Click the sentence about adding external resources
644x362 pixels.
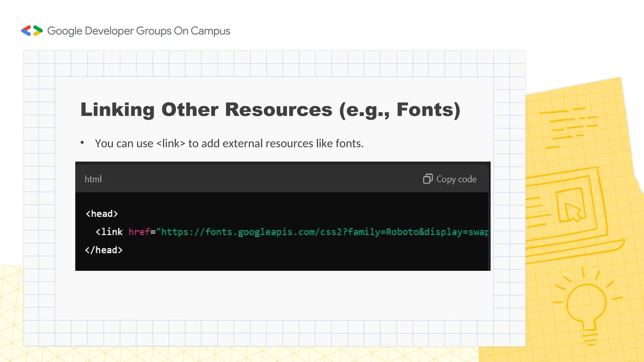click(x=229, y=143)
